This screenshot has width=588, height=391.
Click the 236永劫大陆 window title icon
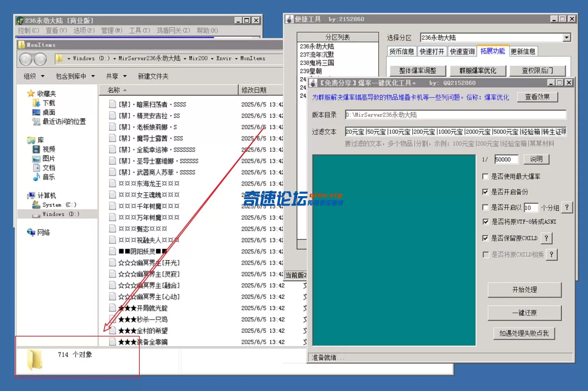click(x=20, y=21)
